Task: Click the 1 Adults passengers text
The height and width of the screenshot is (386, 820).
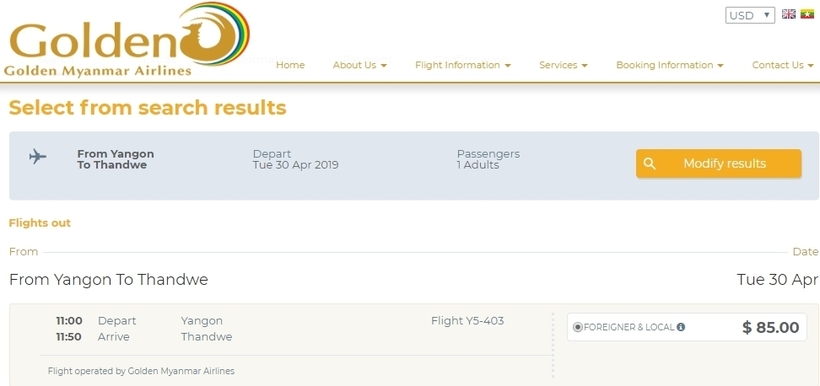Action: [x=478, y=165]
